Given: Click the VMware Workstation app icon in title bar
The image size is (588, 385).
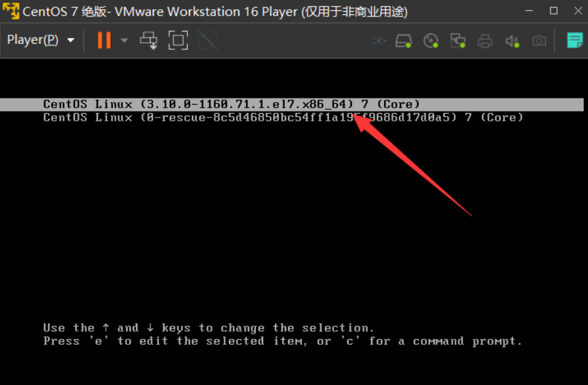Looking at the screenshot, I should point(11,11).
